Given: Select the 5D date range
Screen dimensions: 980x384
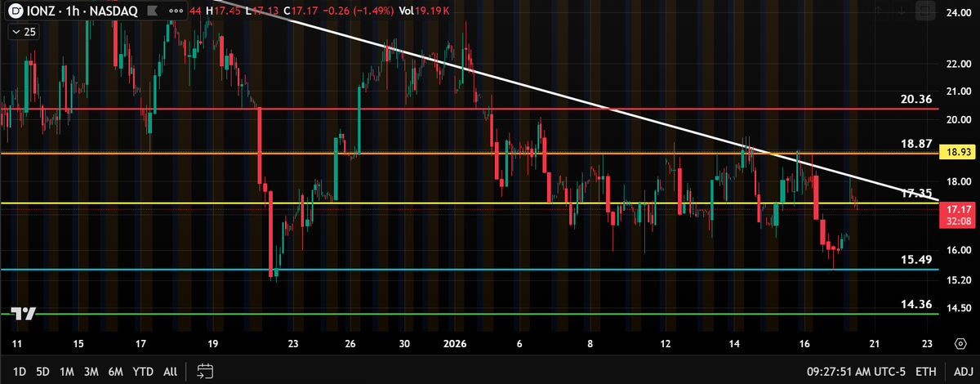Looking at the screenshot, I should [x=43, y=371].
